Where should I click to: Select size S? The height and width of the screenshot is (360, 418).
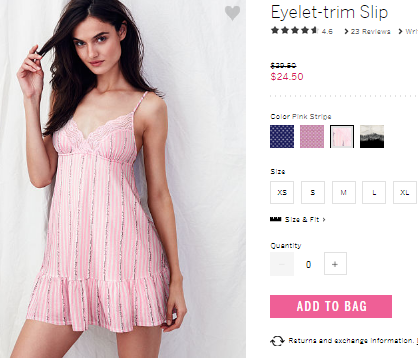pos(313,192)
